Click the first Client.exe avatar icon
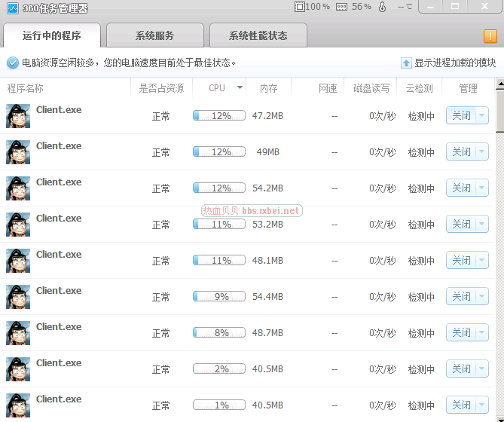This screenshot has width=504, height=422. [x=18, y=116]
